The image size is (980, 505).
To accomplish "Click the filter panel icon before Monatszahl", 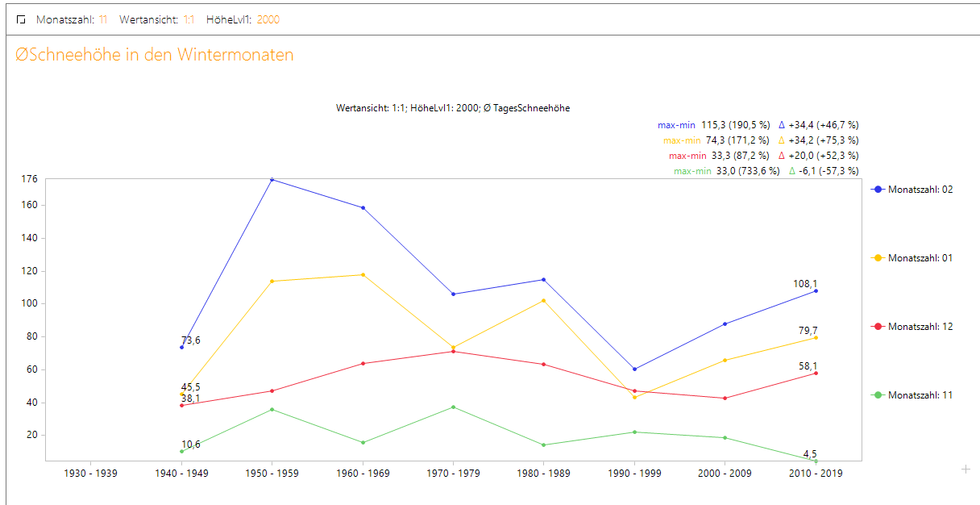I will click(x=21, y=19).
